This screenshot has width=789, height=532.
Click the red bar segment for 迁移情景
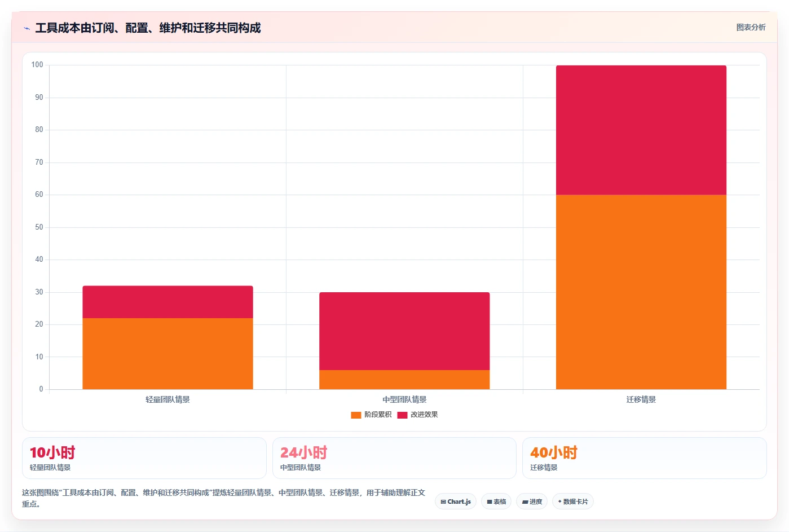641,130
